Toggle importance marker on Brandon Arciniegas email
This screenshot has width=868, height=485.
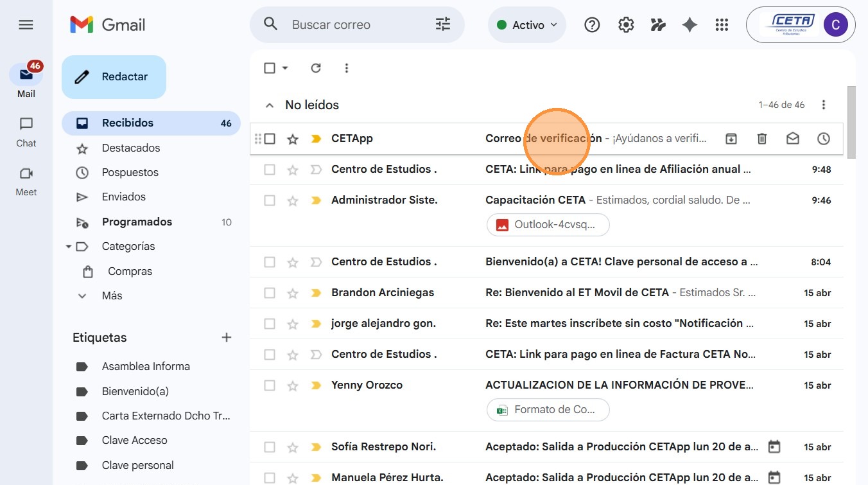pos(315,293)
